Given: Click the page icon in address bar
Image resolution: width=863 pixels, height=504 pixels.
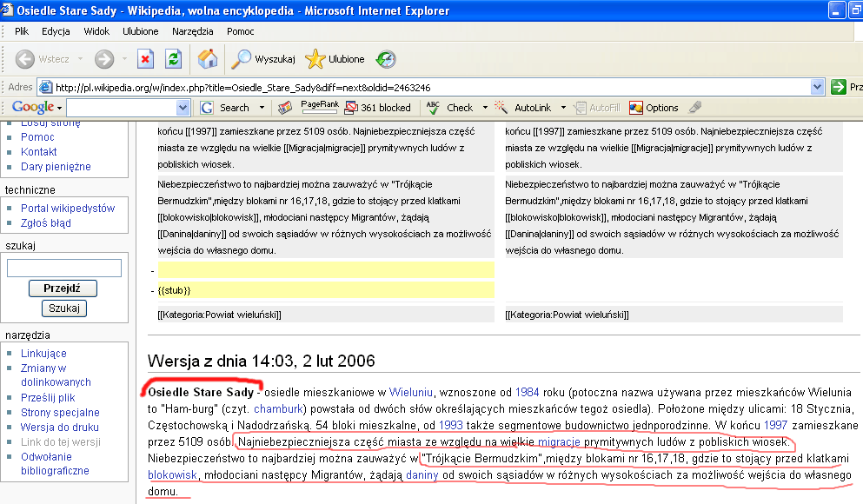Looking at the screenshot, I should (x=46, y=87).
